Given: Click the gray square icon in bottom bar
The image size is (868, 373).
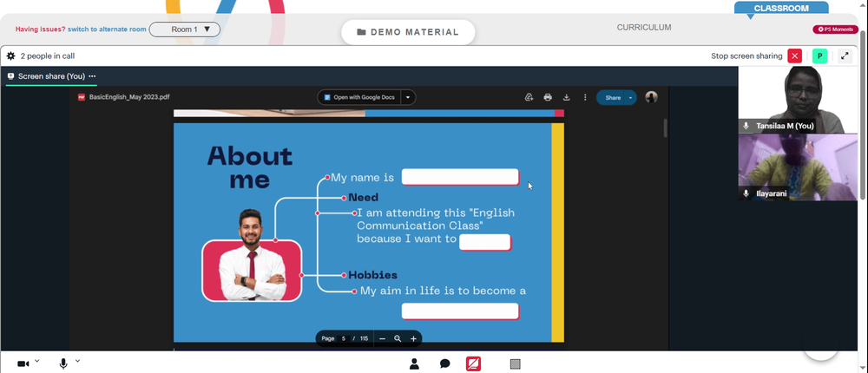Looking at the screenshot, I should tap(516, 363).
